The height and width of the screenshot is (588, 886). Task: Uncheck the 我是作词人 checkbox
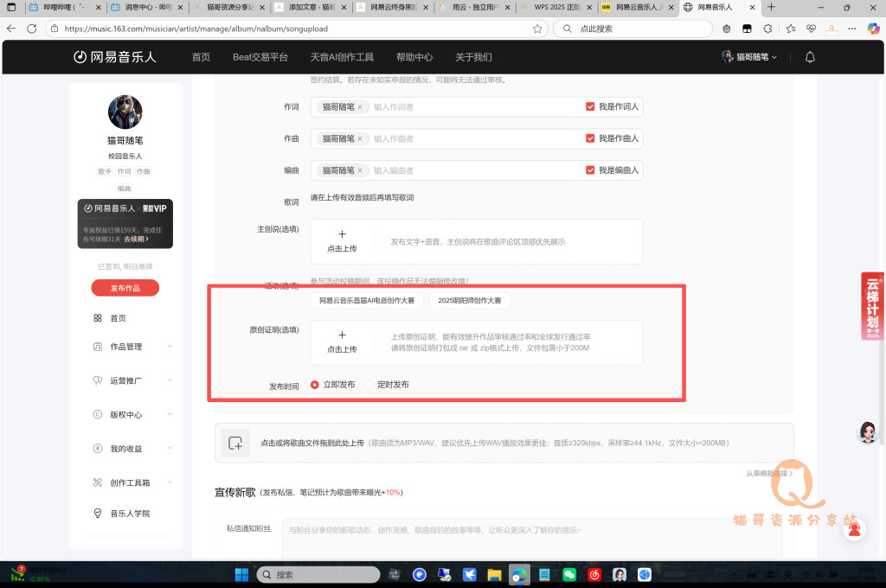[x=590, y=106]
